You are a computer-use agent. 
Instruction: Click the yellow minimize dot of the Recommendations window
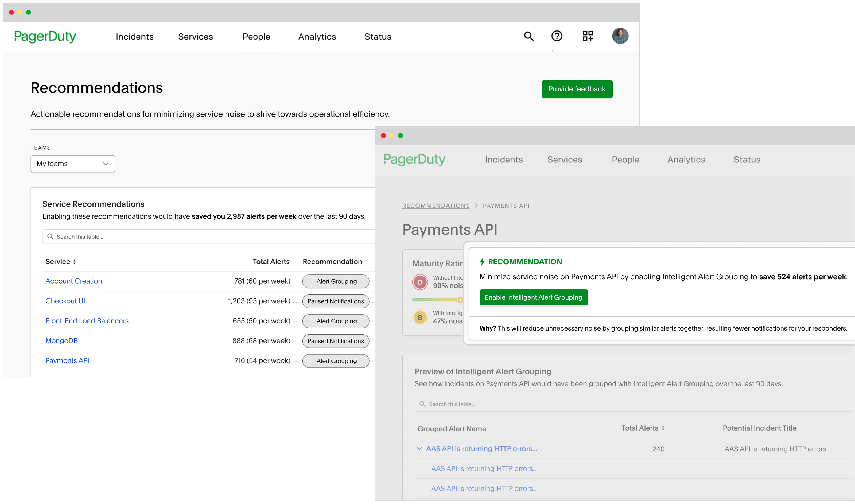click(x=20, y=12)
